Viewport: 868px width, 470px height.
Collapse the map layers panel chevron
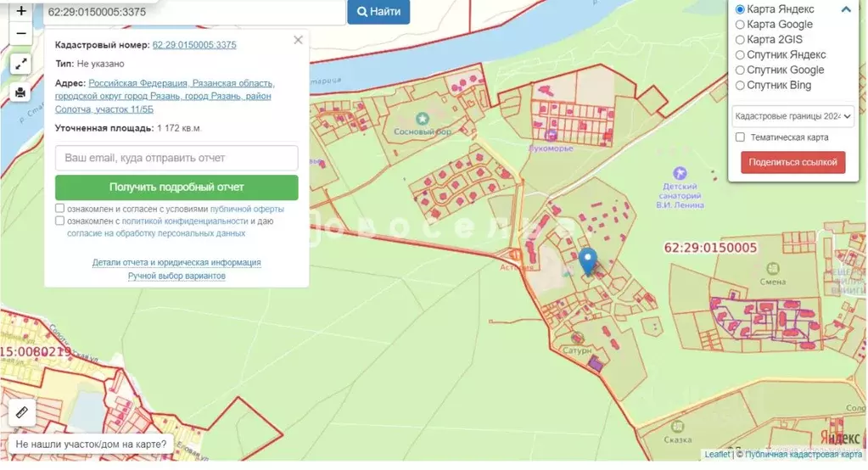pyautogui.click(x=846, y=9)
